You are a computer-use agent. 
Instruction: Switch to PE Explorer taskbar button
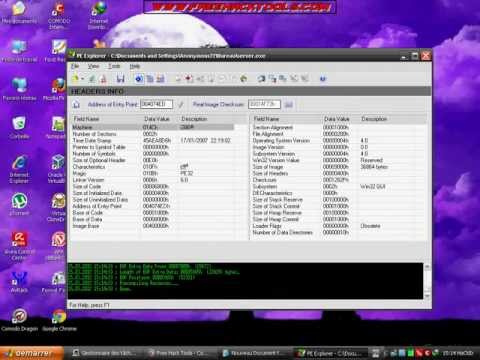331,353
